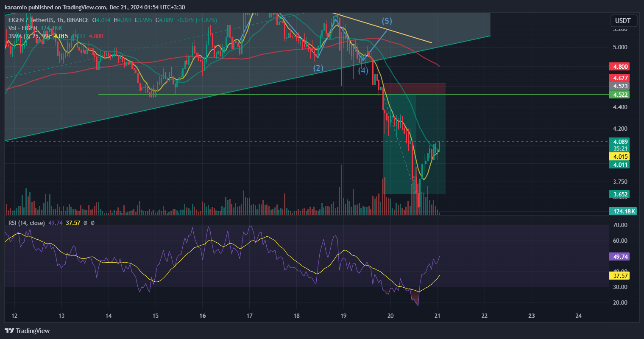644x339 pixels.
Task: Click the 5.000 price scale label
Action: click(x=620, y=47)
